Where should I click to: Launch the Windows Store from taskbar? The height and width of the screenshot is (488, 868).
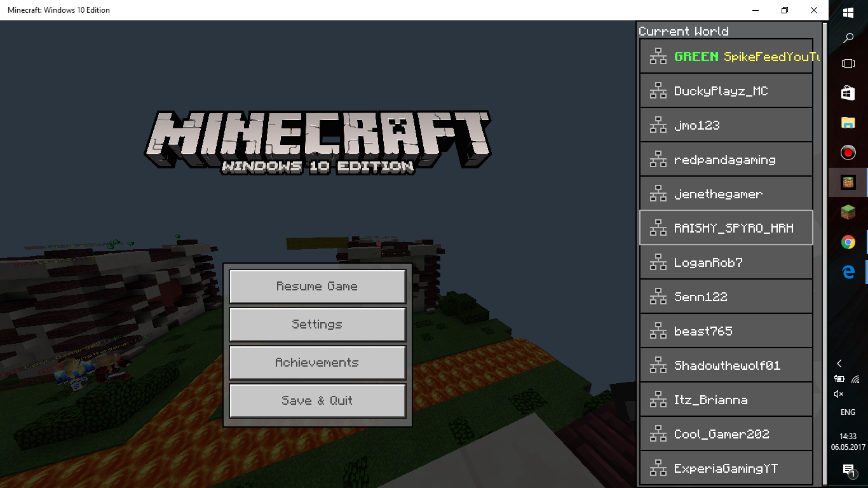coord(848,93)
